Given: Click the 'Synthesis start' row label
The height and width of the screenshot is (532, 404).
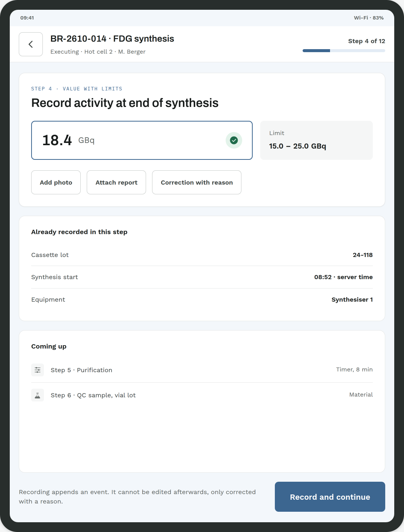Looking at the screenshot, I should (54, 277).
